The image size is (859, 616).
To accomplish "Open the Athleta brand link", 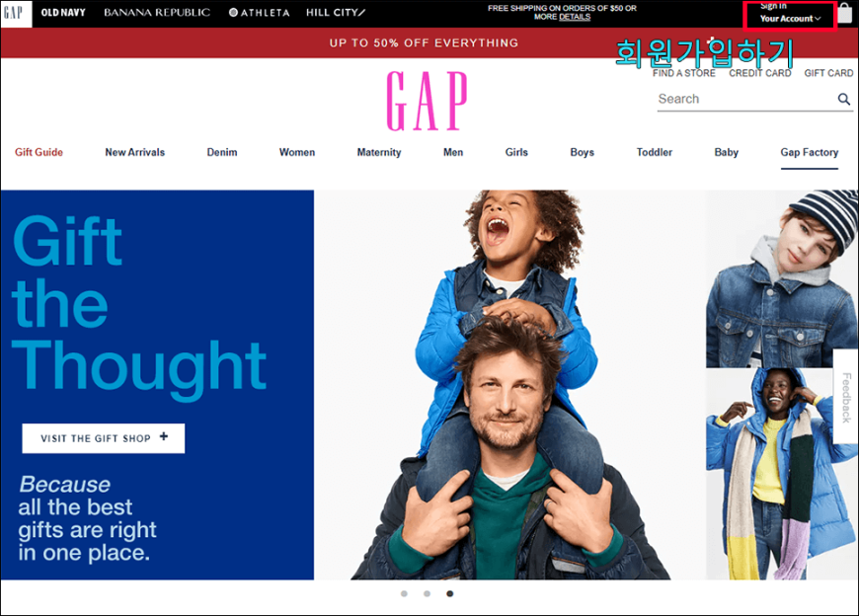I will [x=259, y=13].
